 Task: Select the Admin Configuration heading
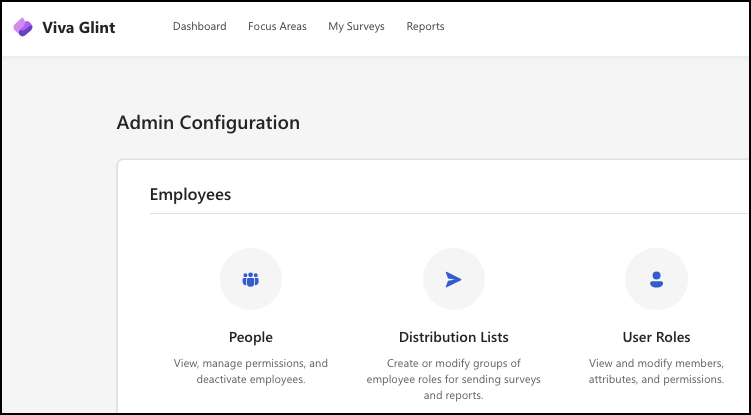[208, 123]
